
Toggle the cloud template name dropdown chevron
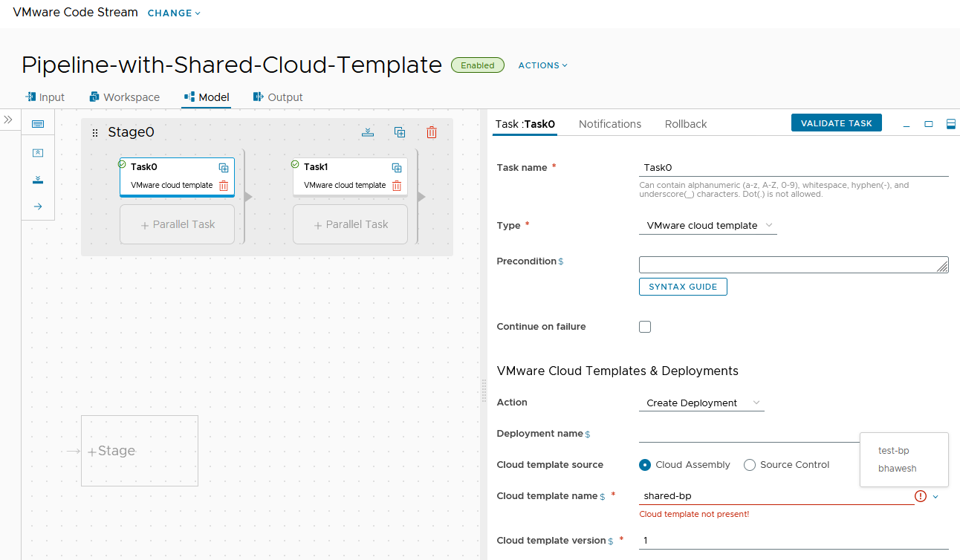(x=935, y=496)
